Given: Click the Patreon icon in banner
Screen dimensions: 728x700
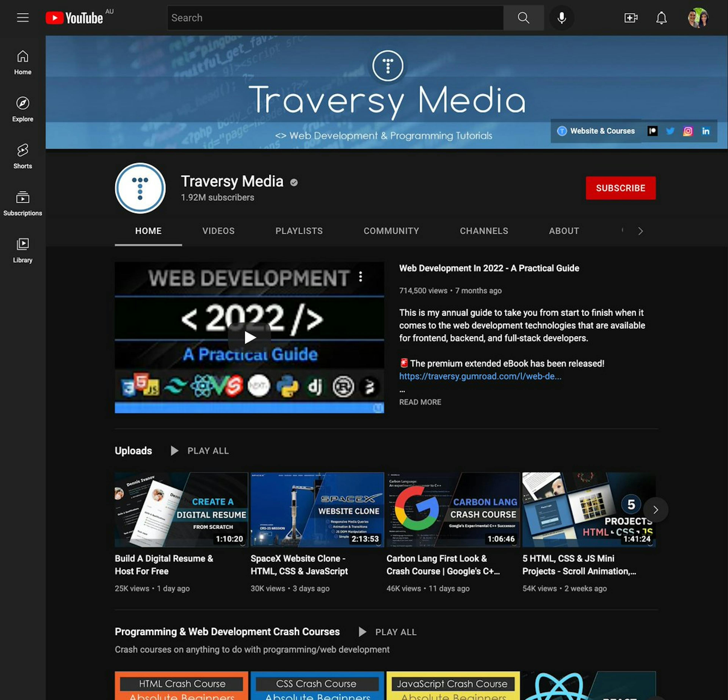Looking at the screenshot, I should (x=652, y=131).
